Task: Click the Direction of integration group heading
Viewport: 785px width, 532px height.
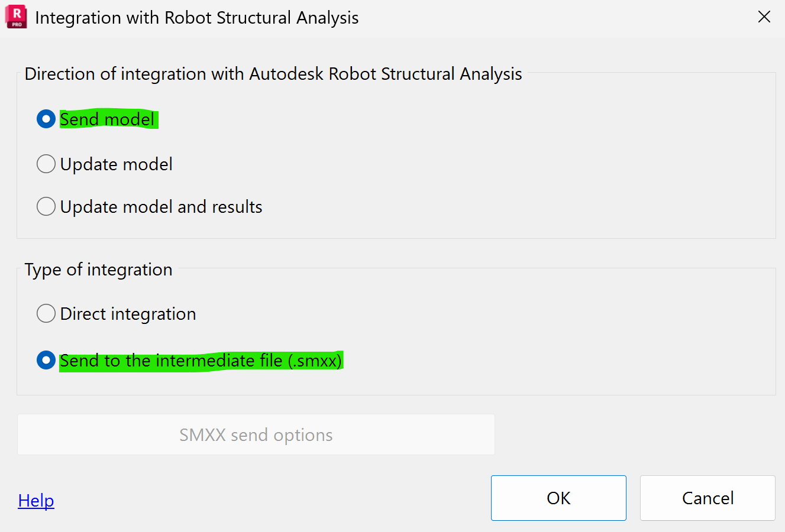Action: pos(273,73)
